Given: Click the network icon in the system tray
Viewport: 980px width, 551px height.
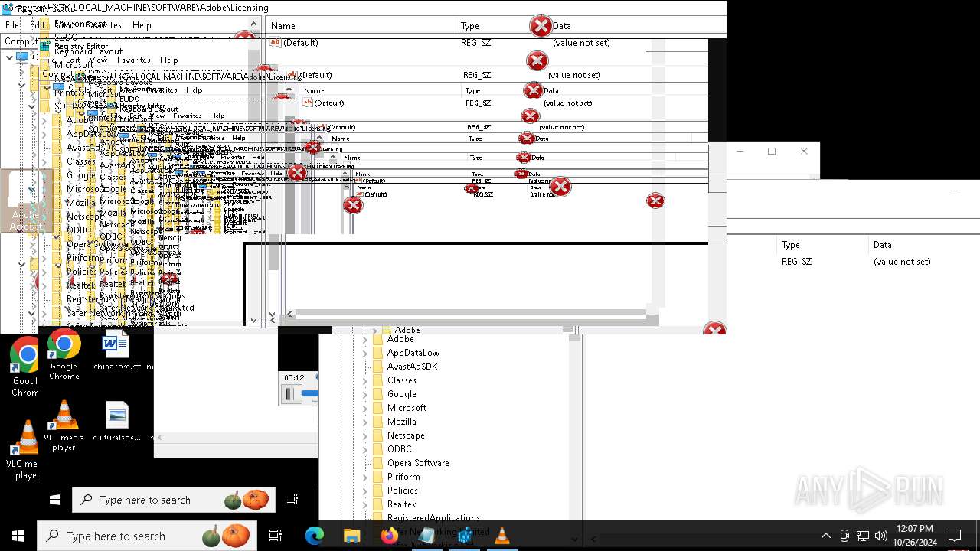Looking at the screenshot, I should tap(863, 536).
